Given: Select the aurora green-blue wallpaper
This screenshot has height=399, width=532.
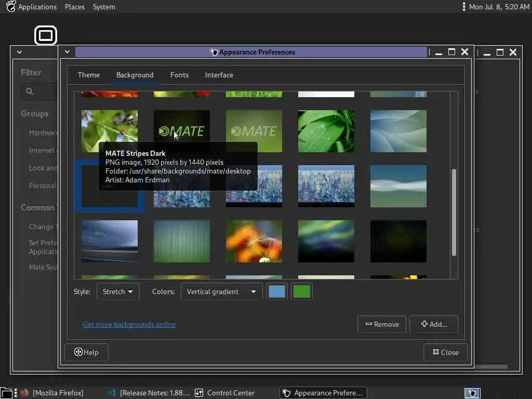Looking at the screenshot, I should point(326,241).
